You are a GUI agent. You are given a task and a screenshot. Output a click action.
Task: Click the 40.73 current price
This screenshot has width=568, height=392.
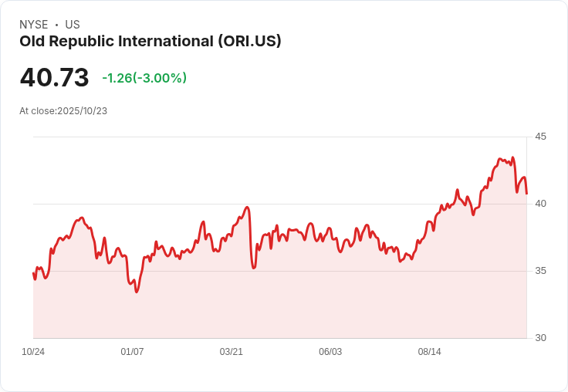pyautogui.click(x=54, y=78)
